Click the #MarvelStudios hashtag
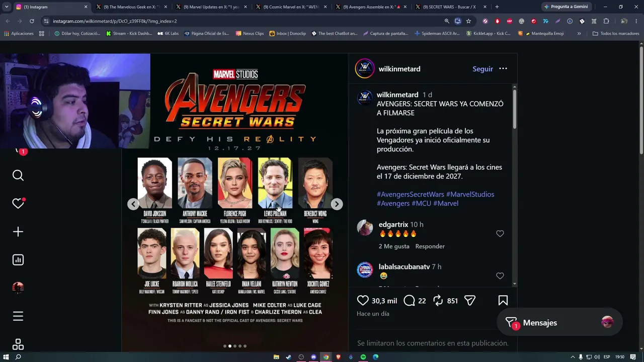 click(470, 195)
